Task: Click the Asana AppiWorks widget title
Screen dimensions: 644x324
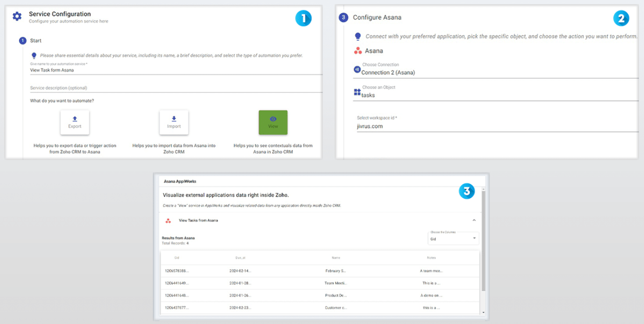Action: coord(180,181)
